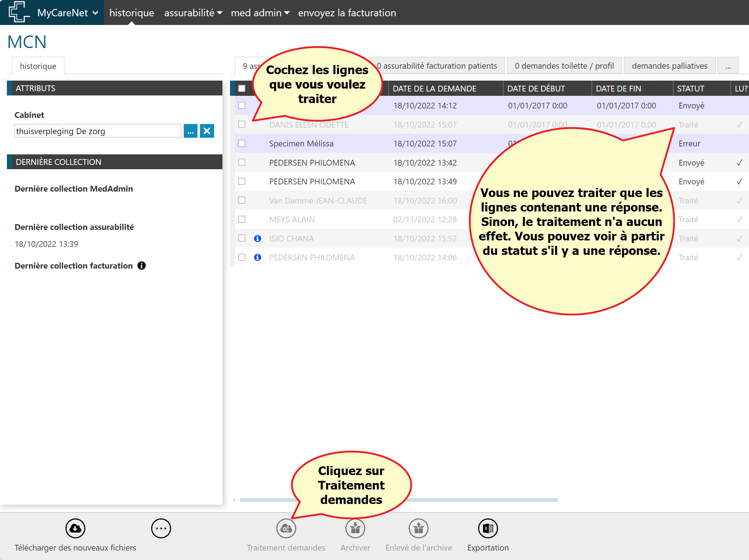This screenshot has width=749, height=560.
Task: Open envoyez la facturation menu item
Action: point(347,13)
